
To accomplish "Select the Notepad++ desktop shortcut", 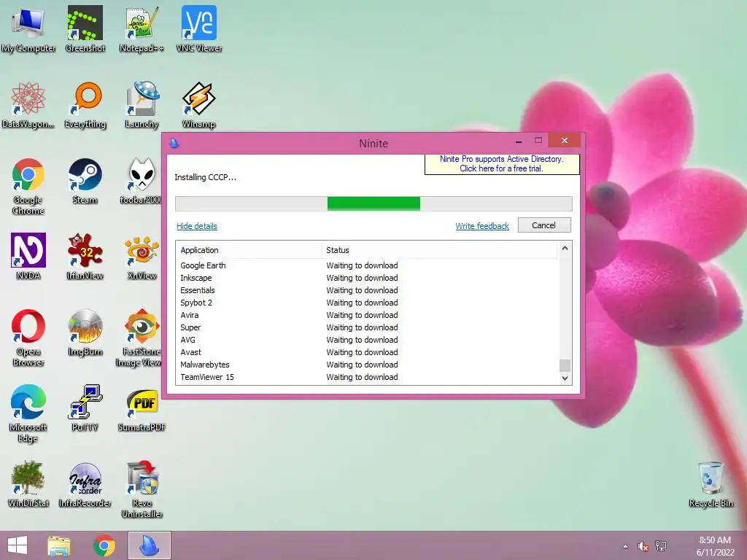I will point(142,29).
